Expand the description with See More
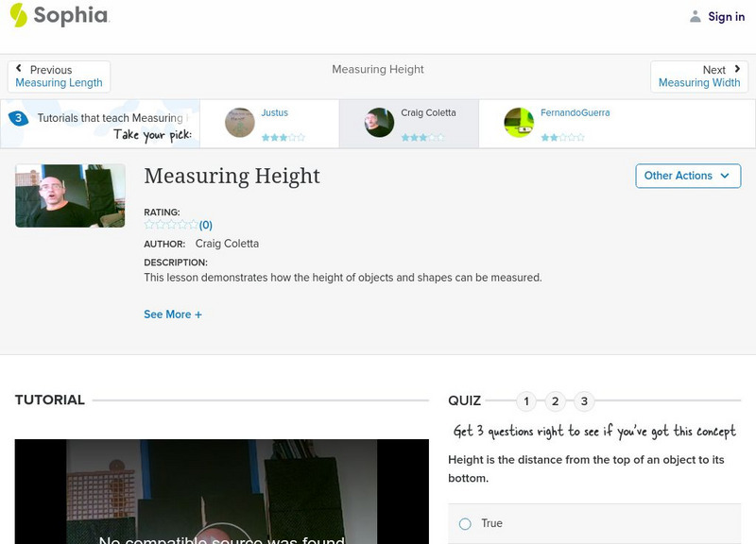756x544 pixels. [x=173, y=314]
